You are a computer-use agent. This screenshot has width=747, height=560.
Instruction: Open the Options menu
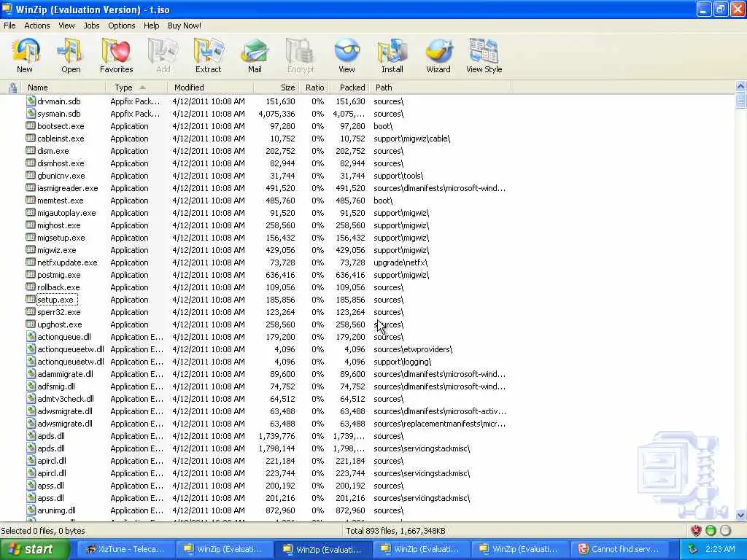pyautogui.click(x=122, y=26)
